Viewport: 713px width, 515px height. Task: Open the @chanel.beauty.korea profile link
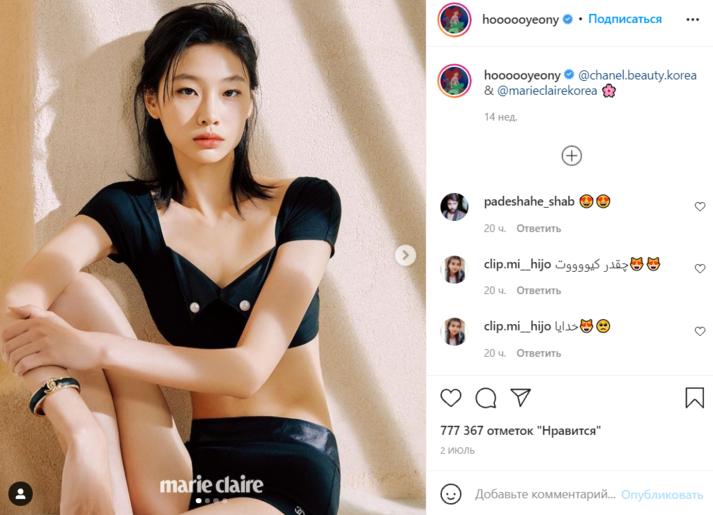[637, 75]
